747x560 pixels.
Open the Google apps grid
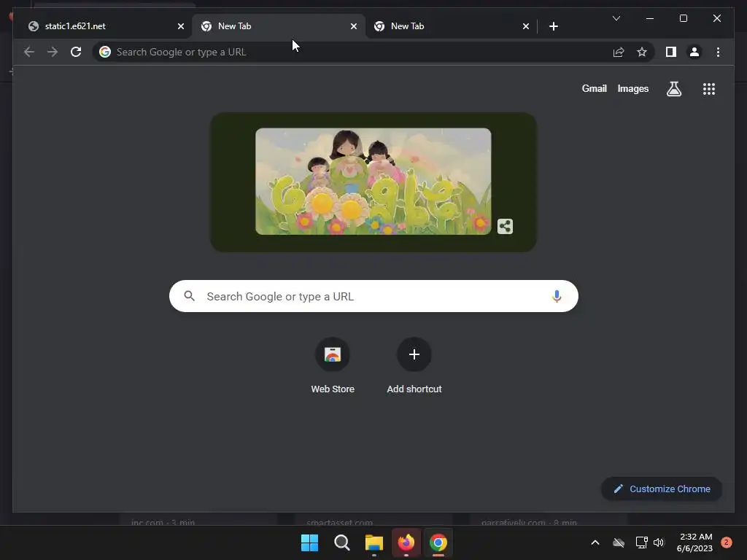pyautogui.click(x=709, y=89)
